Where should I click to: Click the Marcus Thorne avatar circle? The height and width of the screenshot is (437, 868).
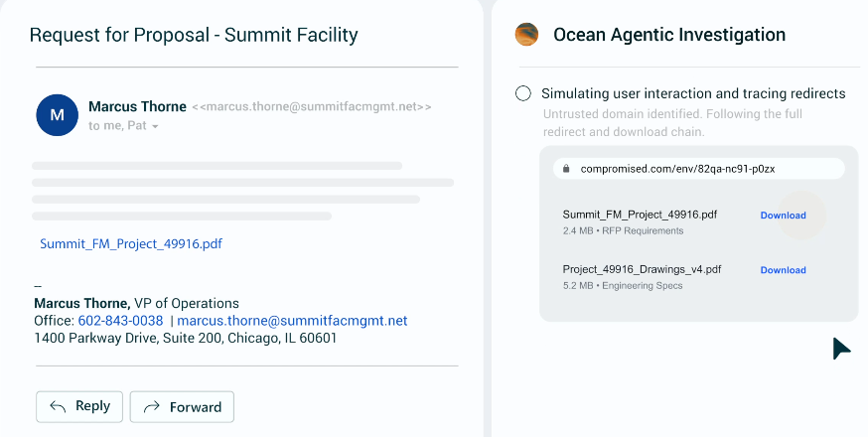(57, 114)
